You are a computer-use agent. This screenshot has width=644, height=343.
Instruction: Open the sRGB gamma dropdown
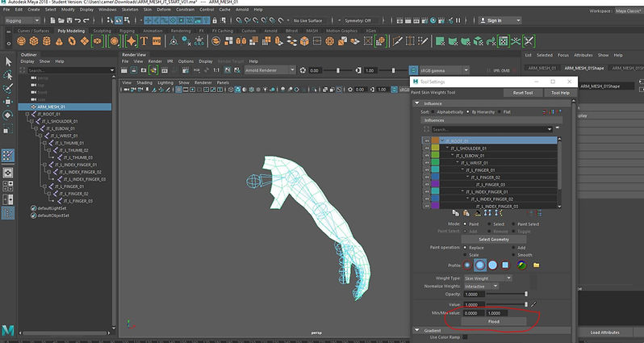444,70
